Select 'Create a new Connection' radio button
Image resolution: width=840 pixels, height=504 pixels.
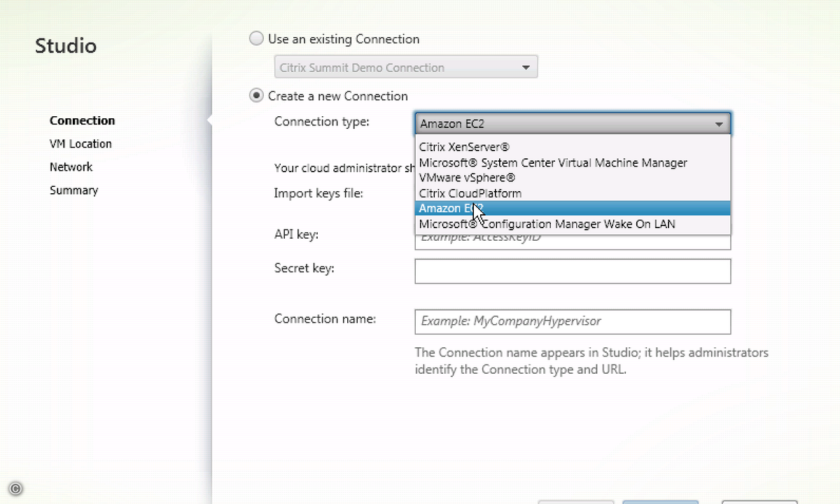[x=257, y=96]
